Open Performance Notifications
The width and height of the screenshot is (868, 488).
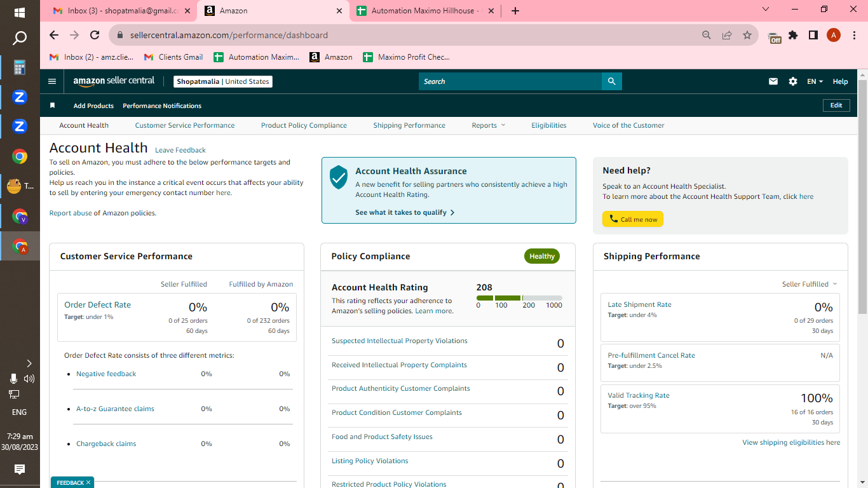point(162,105)
